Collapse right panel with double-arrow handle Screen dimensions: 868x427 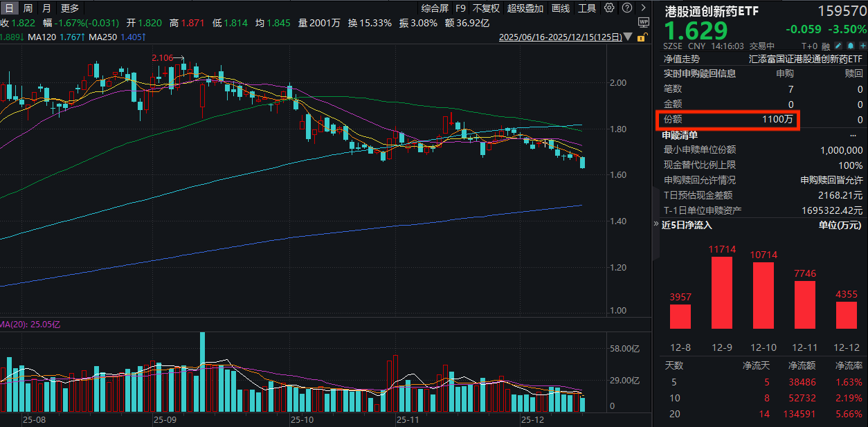655,224
